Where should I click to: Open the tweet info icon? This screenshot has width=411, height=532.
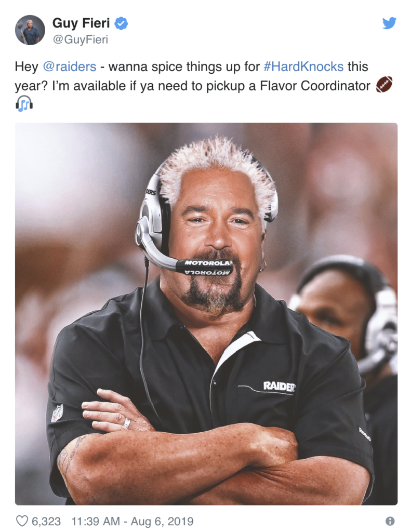[x=390, y=521]
